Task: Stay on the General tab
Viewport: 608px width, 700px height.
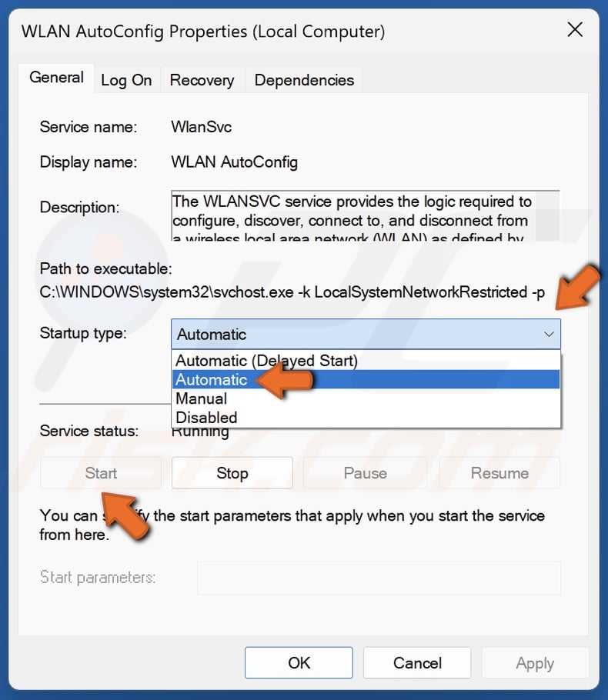Action: (55, 77)
